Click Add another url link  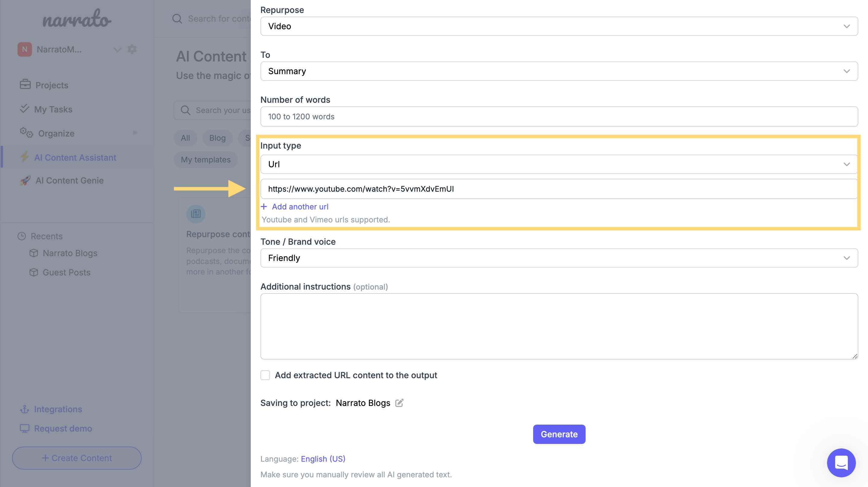pos(300,207)
